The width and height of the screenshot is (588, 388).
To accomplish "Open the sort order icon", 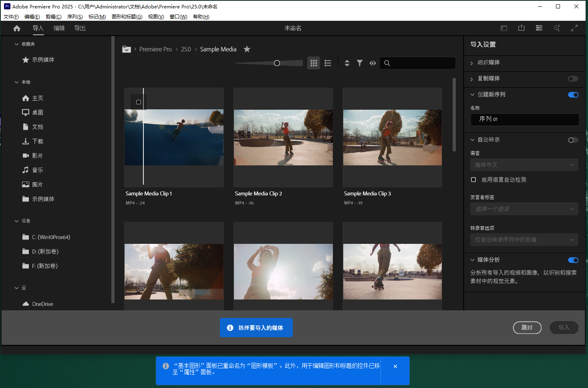I will [x=347, y=63].
